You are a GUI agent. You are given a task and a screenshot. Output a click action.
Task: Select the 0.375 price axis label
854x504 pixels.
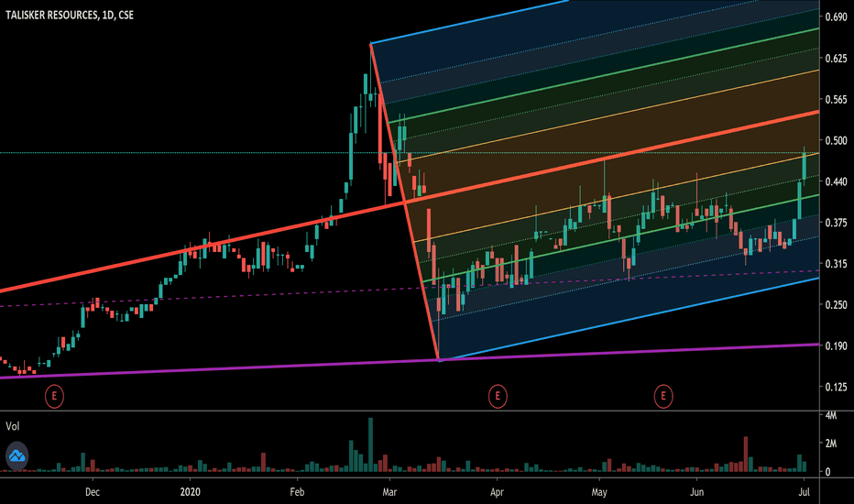click(x=836, y=223)
